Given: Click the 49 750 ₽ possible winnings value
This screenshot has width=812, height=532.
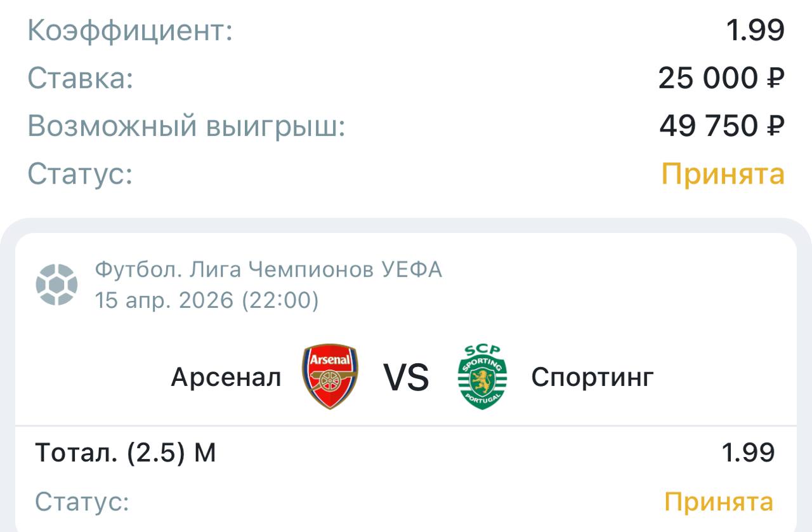Looking at the screenshot, I should click(722, 126).
